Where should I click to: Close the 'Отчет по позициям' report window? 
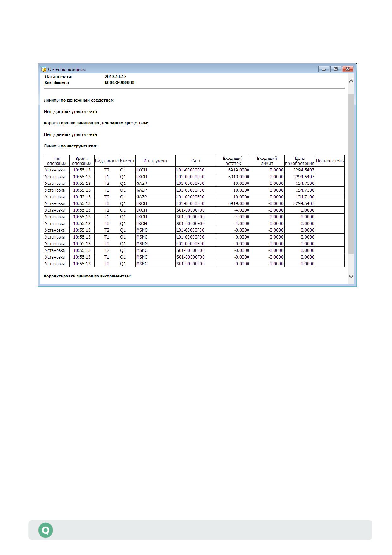point(347,69)
